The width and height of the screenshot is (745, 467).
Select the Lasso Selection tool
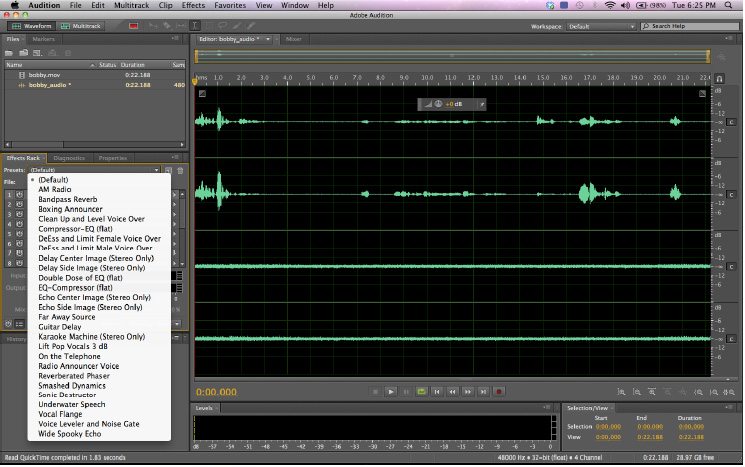point(222,26)
